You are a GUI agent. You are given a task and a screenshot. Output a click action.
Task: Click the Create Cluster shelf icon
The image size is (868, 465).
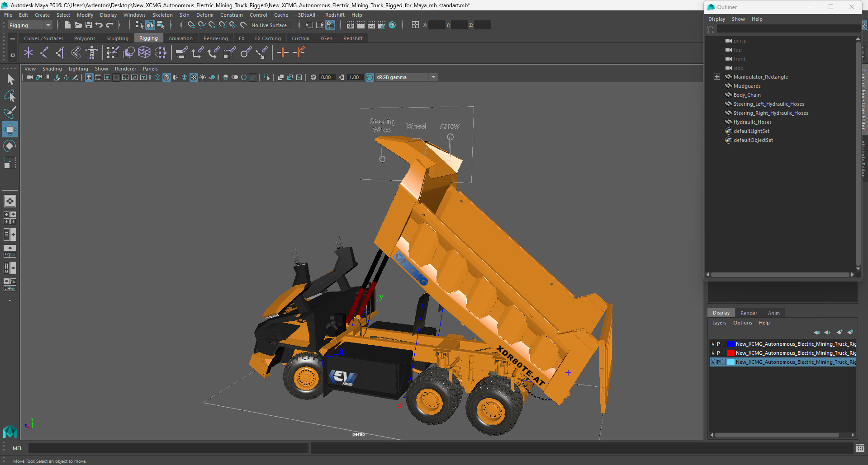tap(161, 53)
